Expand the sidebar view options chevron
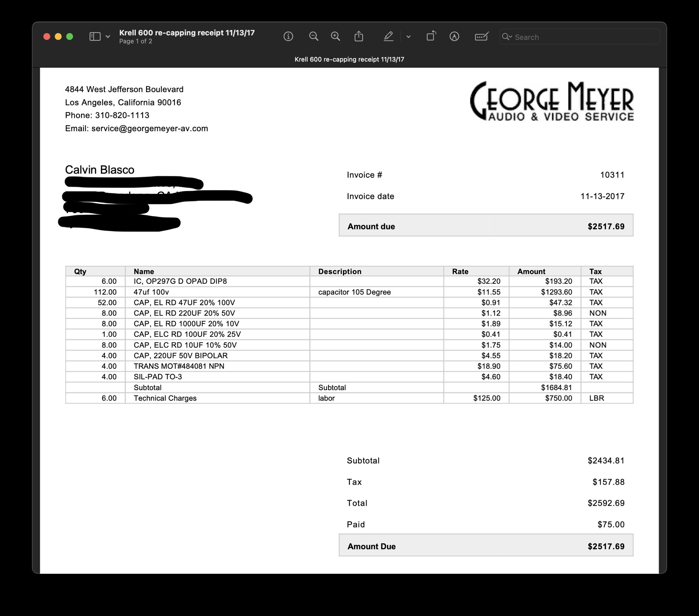Screen dimensions: 699x616 (108, 36)
